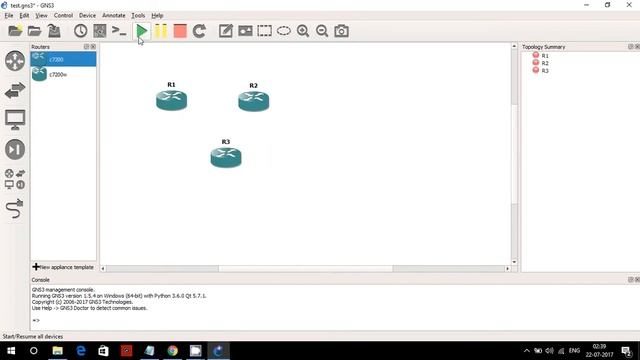Image resolution: width=640 pixels, height=360 pixels.
Task: Select router R1 on the canvas
Action: coord(171,100)
